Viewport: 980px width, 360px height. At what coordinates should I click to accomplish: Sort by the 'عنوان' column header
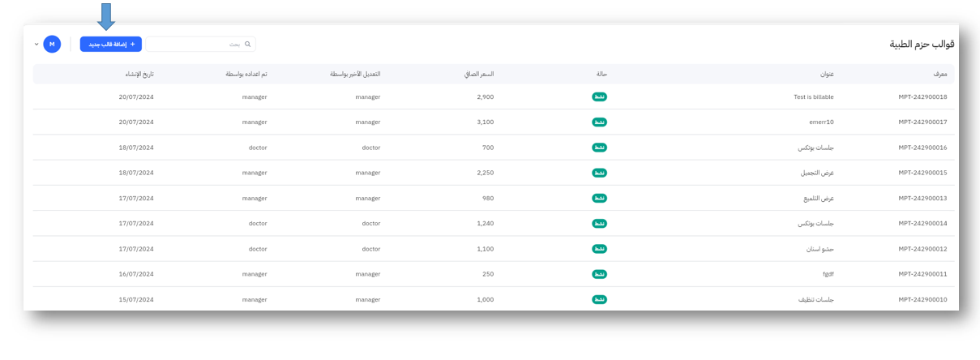point(826,74)
